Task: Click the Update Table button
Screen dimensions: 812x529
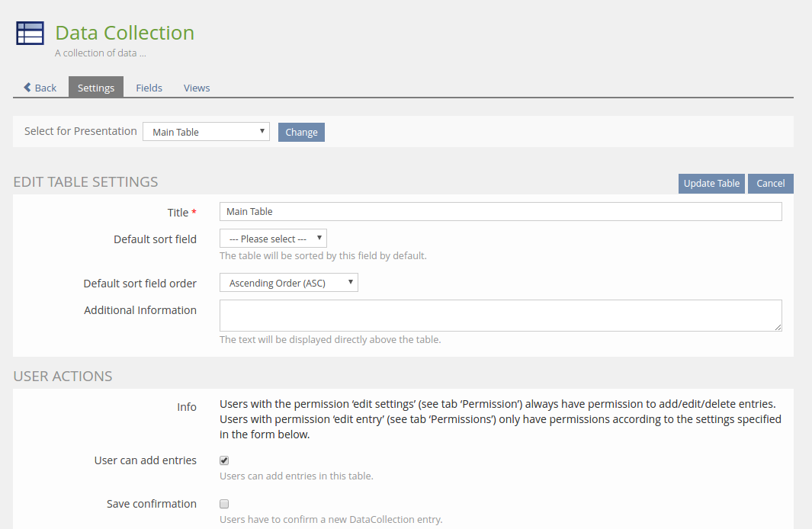Action: (711, 183)
